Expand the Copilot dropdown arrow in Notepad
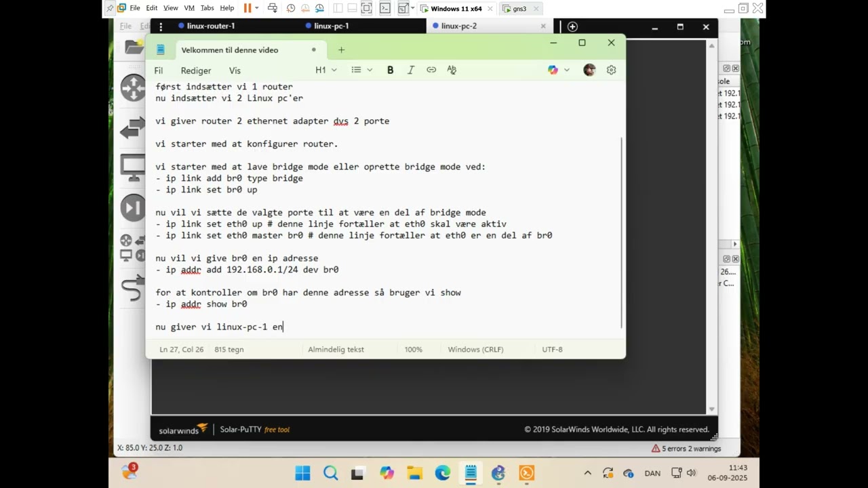 tap(567, 70)
